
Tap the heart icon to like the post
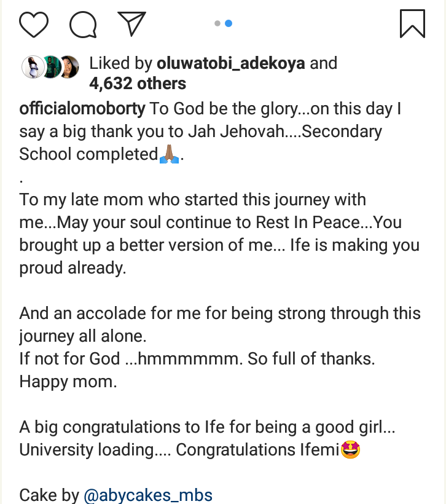34,25
